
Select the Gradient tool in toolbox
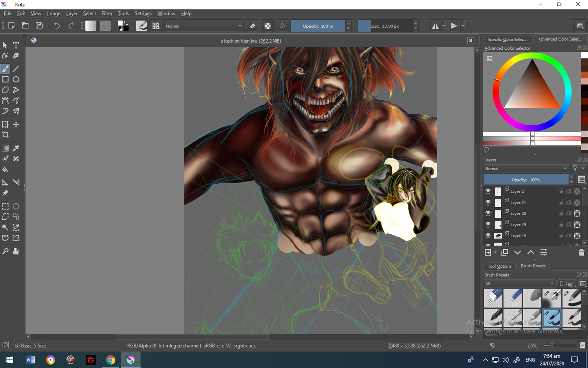[x=5, y=148]
